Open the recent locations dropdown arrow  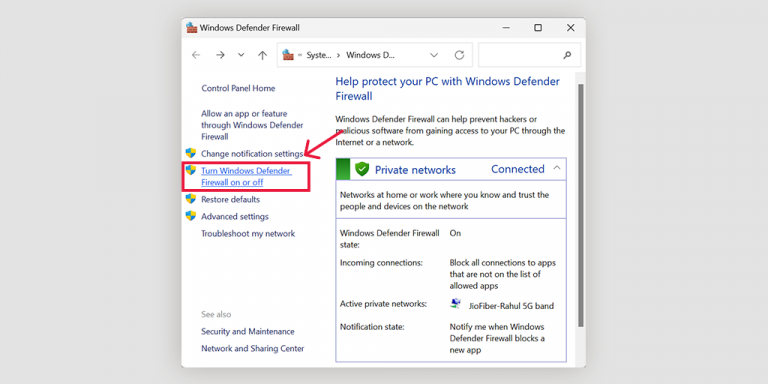pos(241,55)
